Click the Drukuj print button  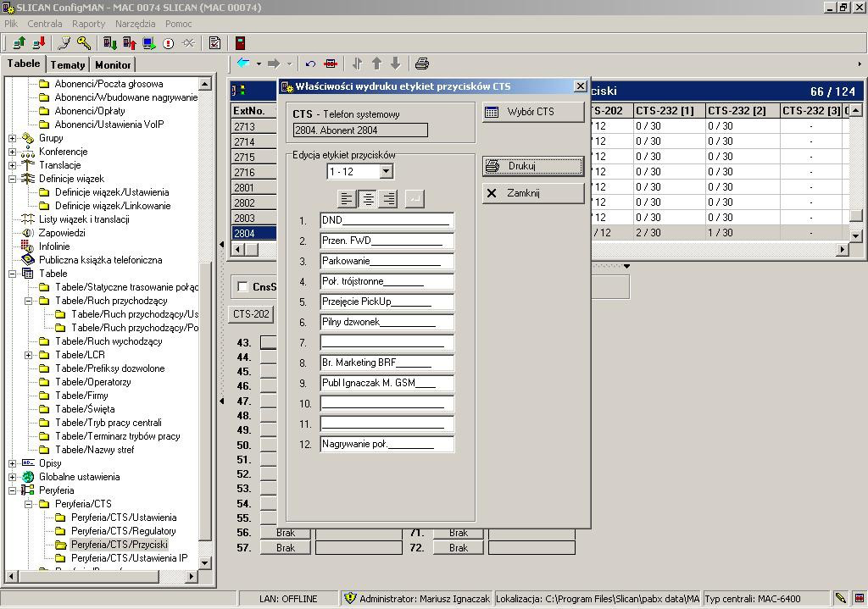[533, 166]
